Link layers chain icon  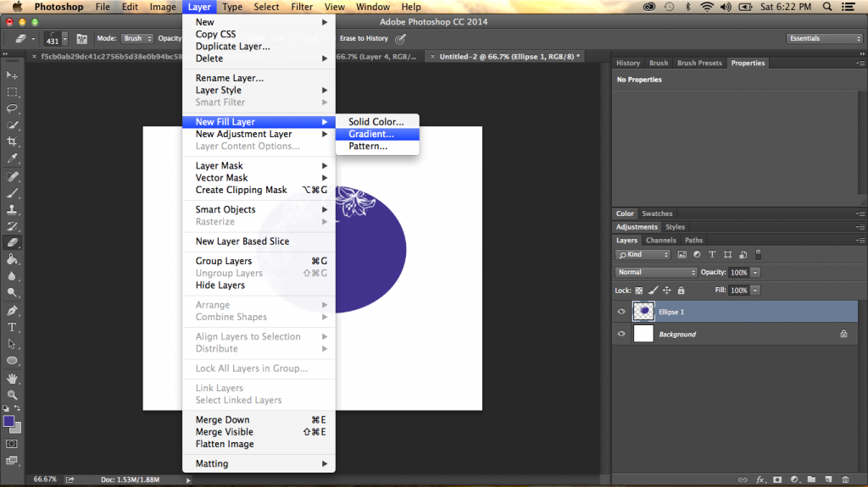(x=743, y=479)
